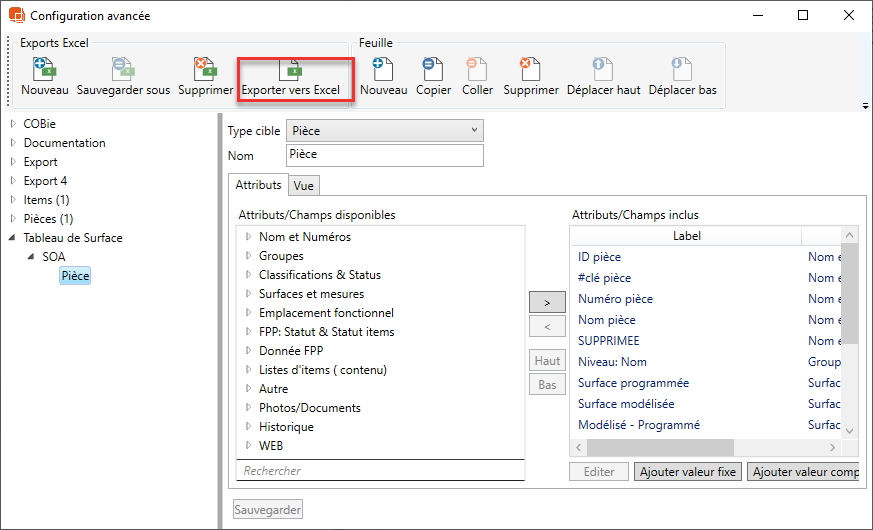Click the Exporter vers Excel icon
Image resolution: width=873 pixels, height=530 pixels.
point(291,69)
